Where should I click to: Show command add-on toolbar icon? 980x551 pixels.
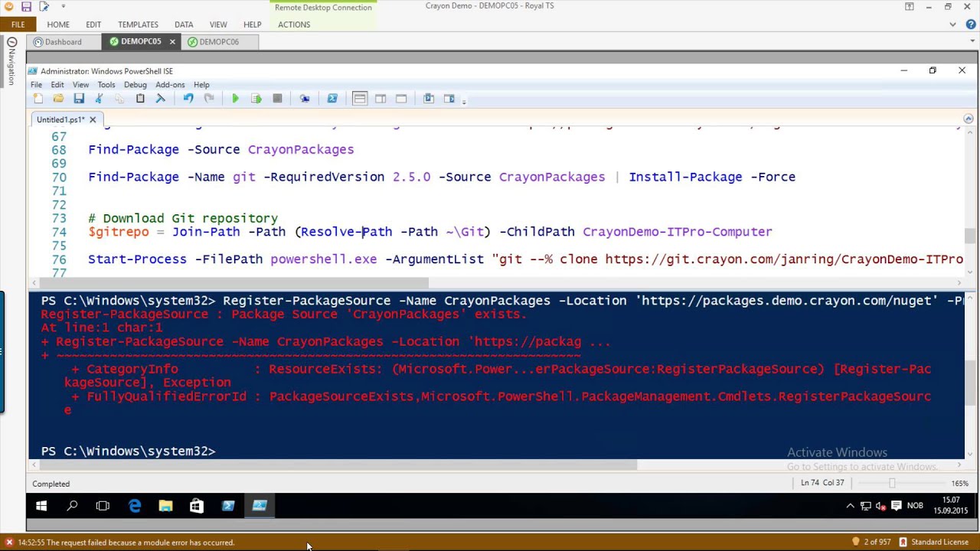click(449, 99)
